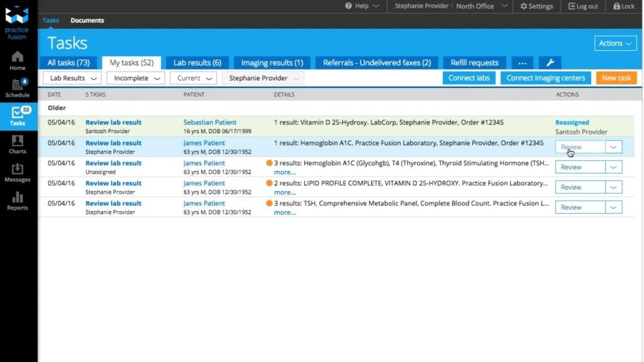This screenshot has width=644, height=362.
Task: Open Home from the sidebar
Action: (18, 60)
